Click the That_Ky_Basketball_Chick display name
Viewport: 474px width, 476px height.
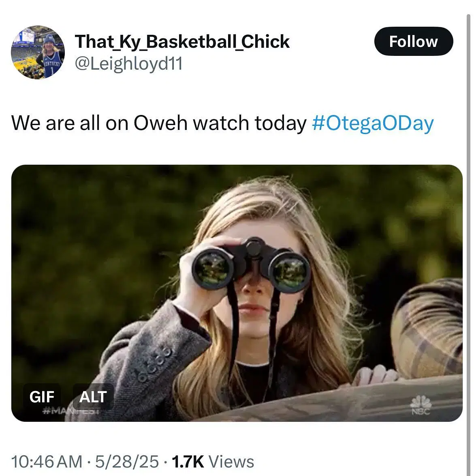182,41
